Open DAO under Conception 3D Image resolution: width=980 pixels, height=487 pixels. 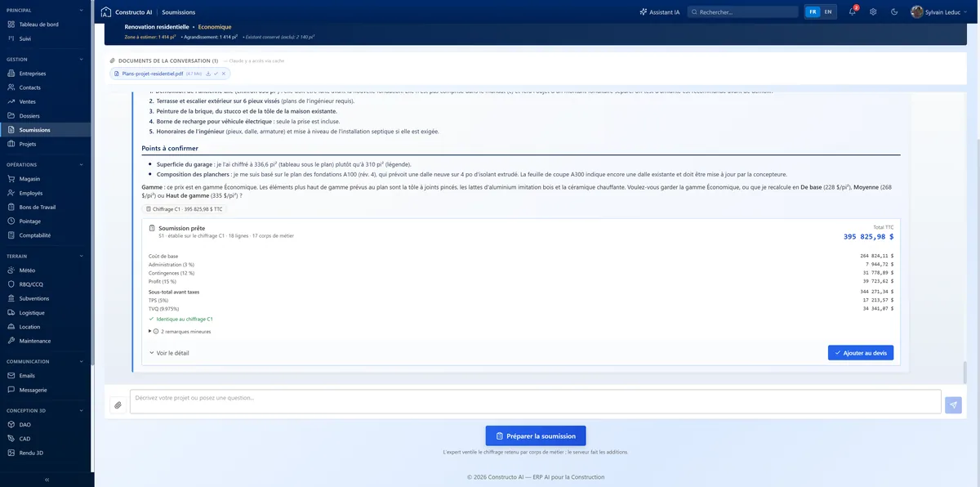click(46, 425)
